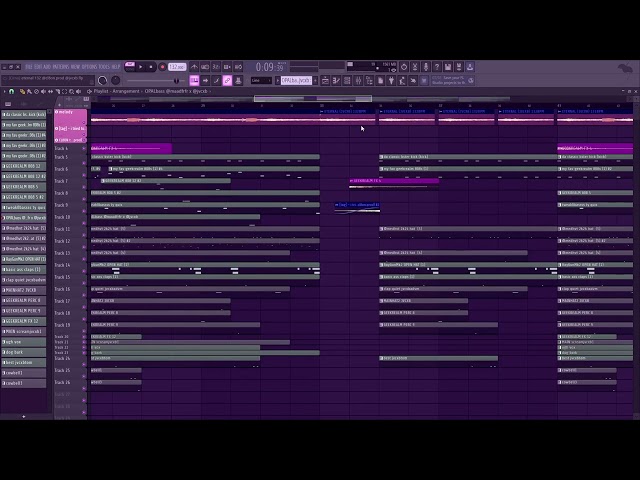The height and width of the screenshot is (480, 640).
Task: Open the project picker icon
Action: coord(380,80)
